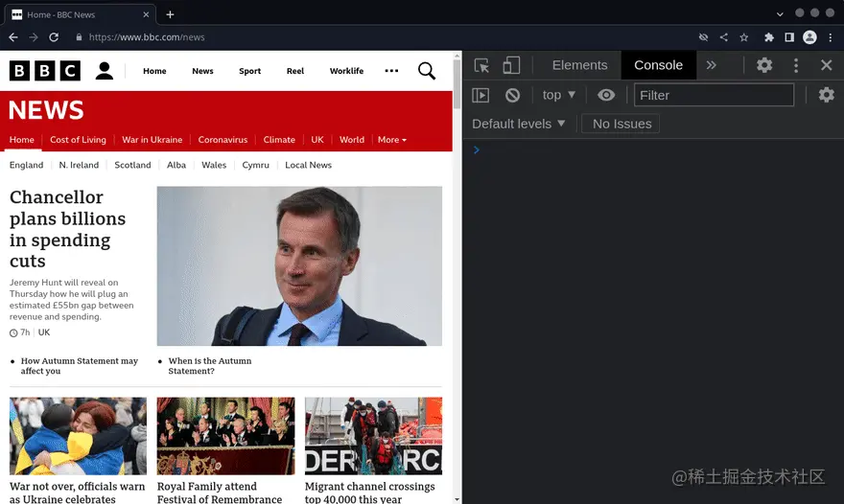Expand the More news sections dropdown
844x504 pixels.
[392, 139]
